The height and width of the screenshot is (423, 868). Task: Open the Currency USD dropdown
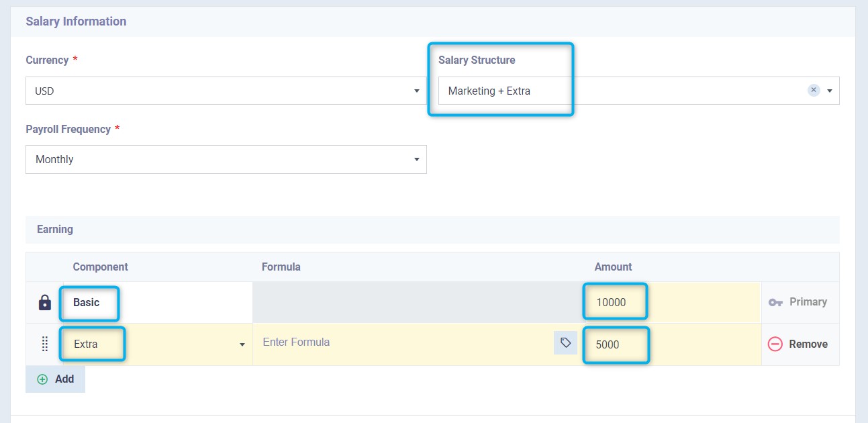226,91
